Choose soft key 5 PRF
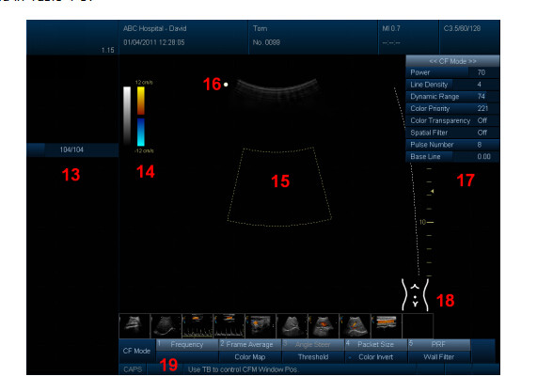553x392 pixels. (x=438, y=344)
